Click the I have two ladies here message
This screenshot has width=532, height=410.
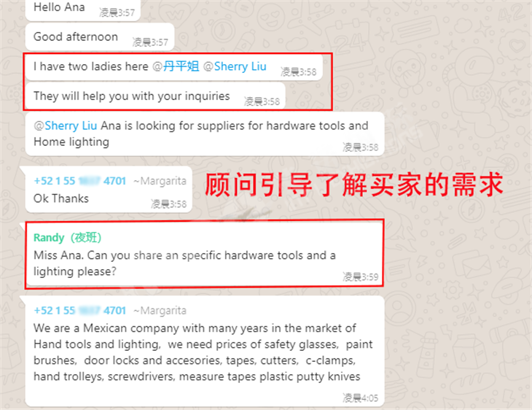(173, 67)
